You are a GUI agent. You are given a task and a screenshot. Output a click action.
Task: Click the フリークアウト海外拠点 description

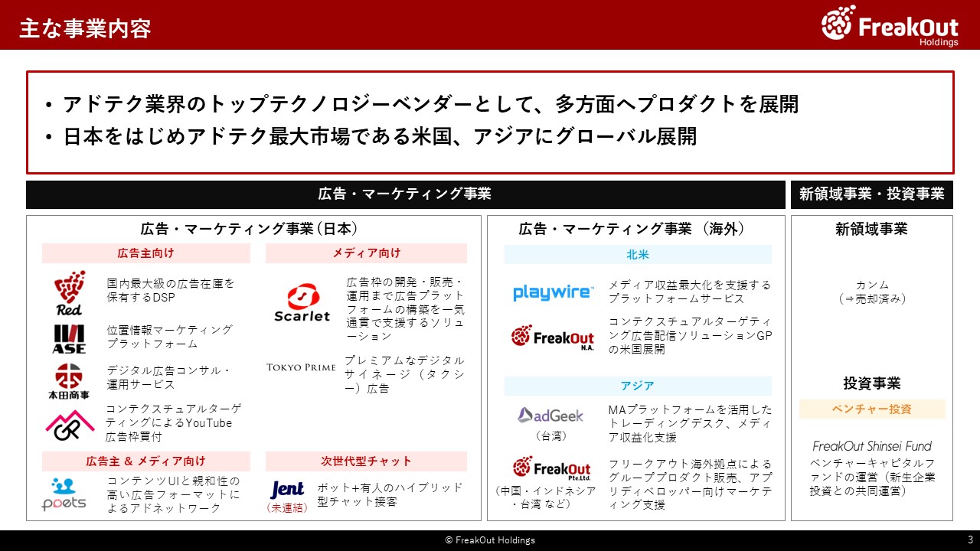[x=691, y=484]
